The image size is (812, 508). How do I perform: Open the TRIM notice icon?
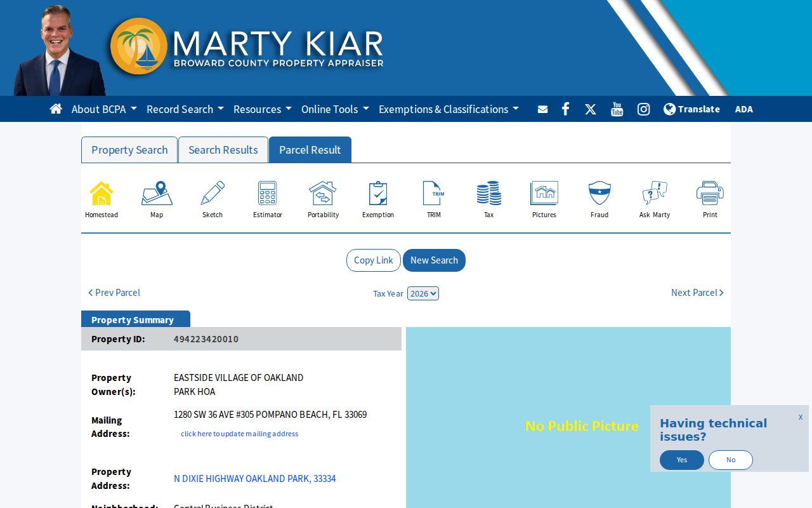pyautogui.click(x=434, y=194)
